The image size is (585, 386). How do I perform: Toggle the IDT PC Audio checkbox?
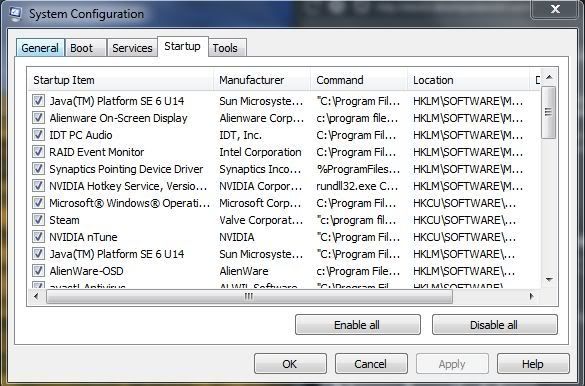click(38, 135)
